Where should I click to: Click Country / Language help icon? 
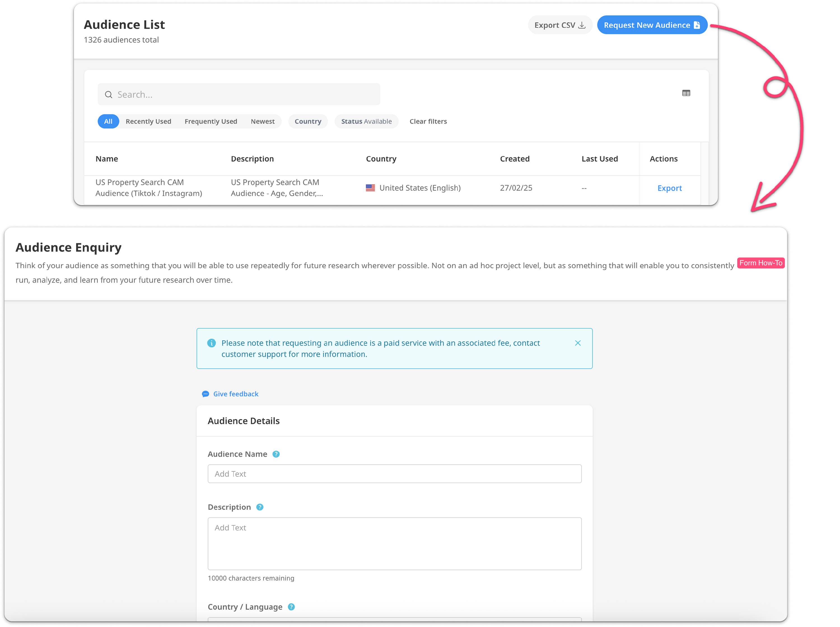click(291, 607)
